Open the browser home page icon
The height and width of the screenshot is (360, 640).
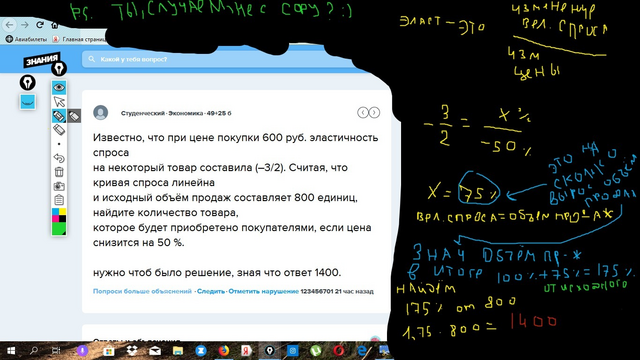point(55,25)
